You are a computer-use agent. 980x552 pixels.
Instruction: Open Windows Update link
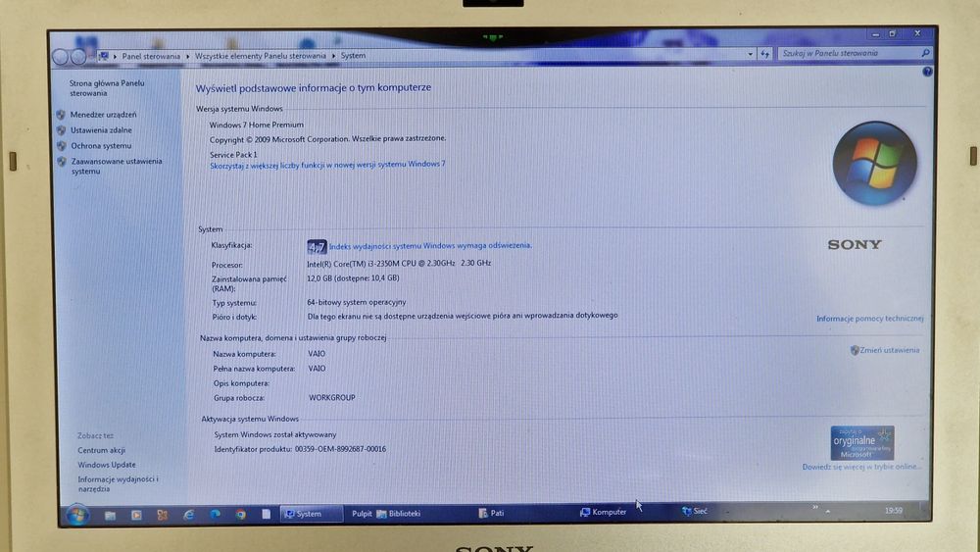(106, 465)
